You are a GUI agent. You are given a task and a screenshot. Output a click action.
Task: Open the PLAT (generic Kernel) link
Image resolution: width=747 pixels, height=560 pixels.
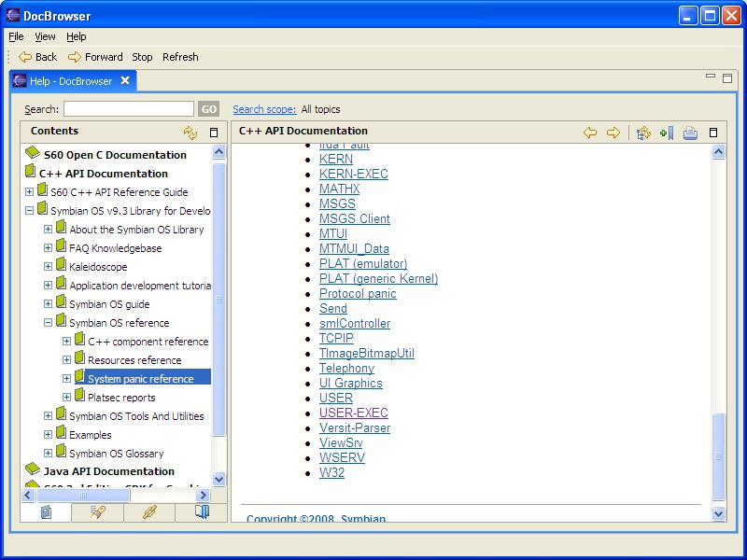[379, 278]
